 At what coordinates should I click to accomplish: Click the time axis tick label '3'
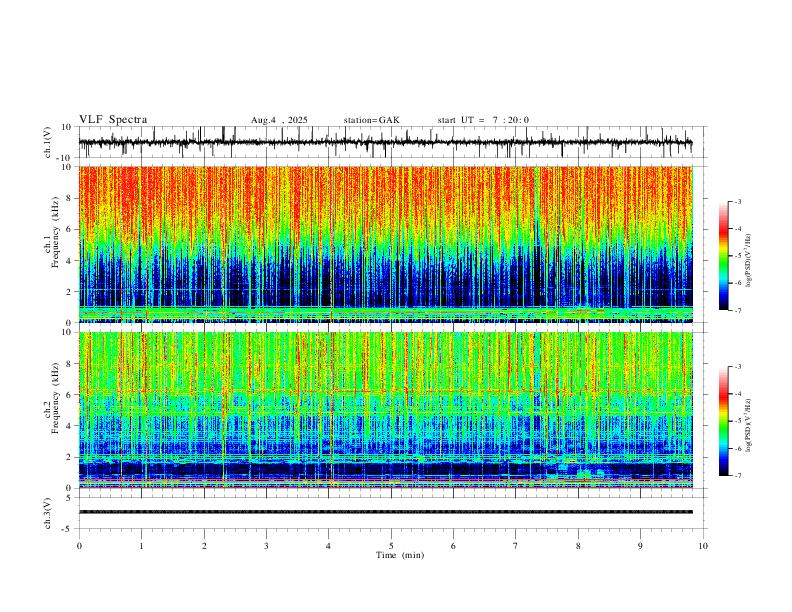(266, 546)
